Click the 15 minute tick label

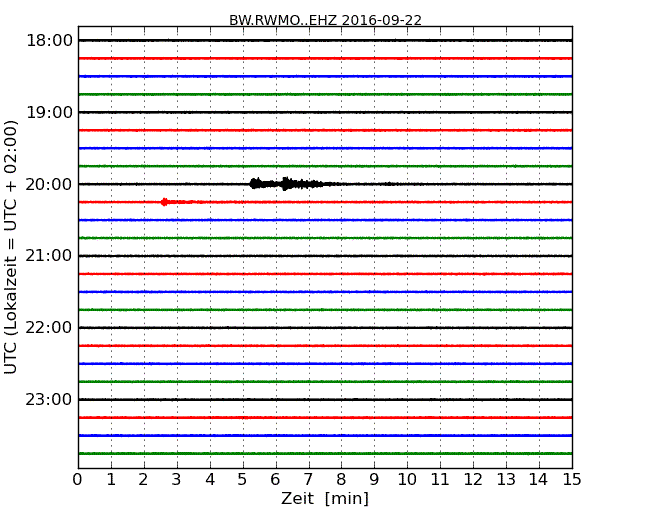[x=572, y=479]
